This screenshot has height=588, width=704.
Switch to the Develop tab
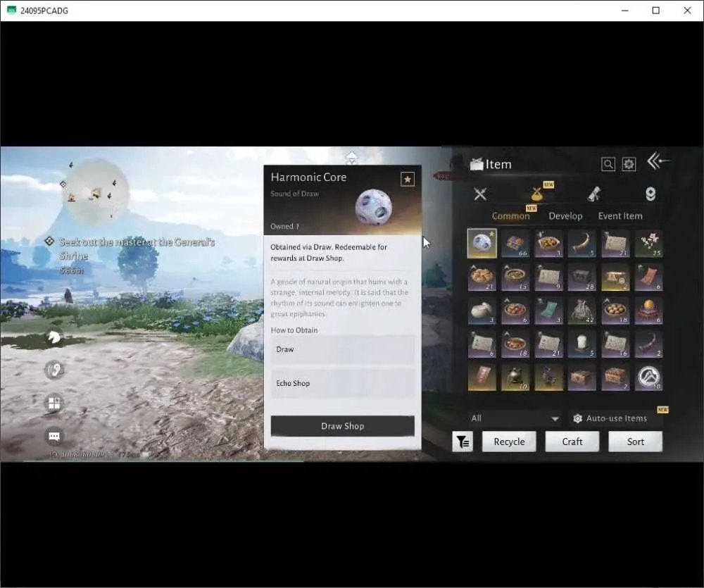click(565, 216)
